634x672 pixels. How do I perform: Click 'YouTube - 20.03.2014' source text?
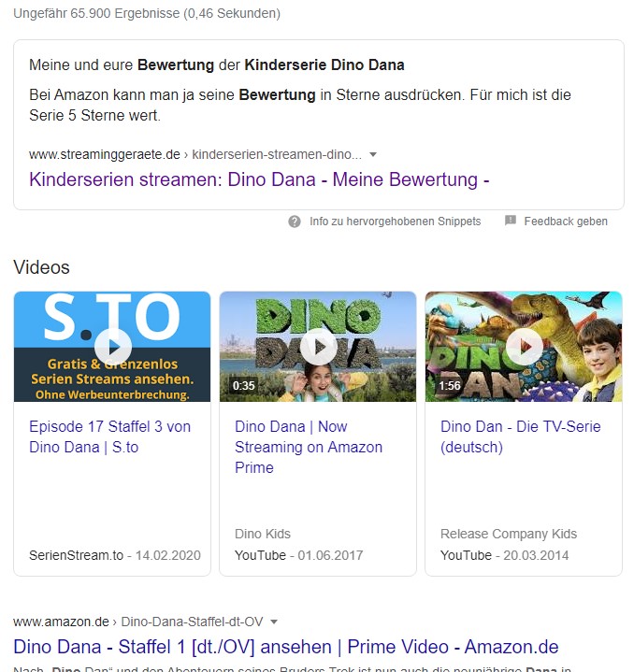point(505,555)
